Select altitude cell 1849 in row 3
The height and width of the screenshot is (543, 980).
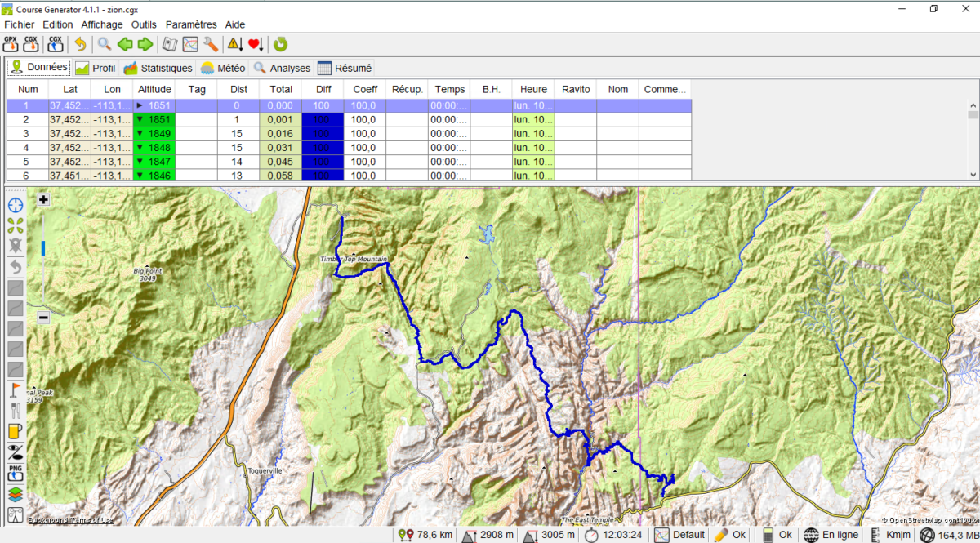154,133
